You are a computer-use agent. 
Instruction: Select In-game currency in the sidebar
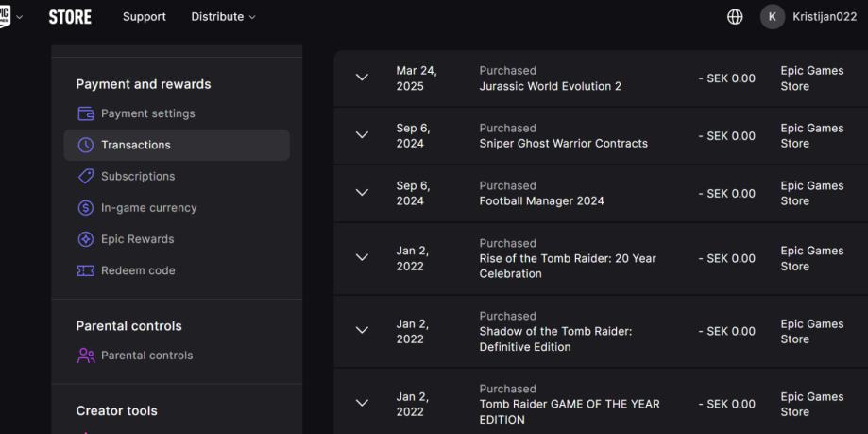149,208
